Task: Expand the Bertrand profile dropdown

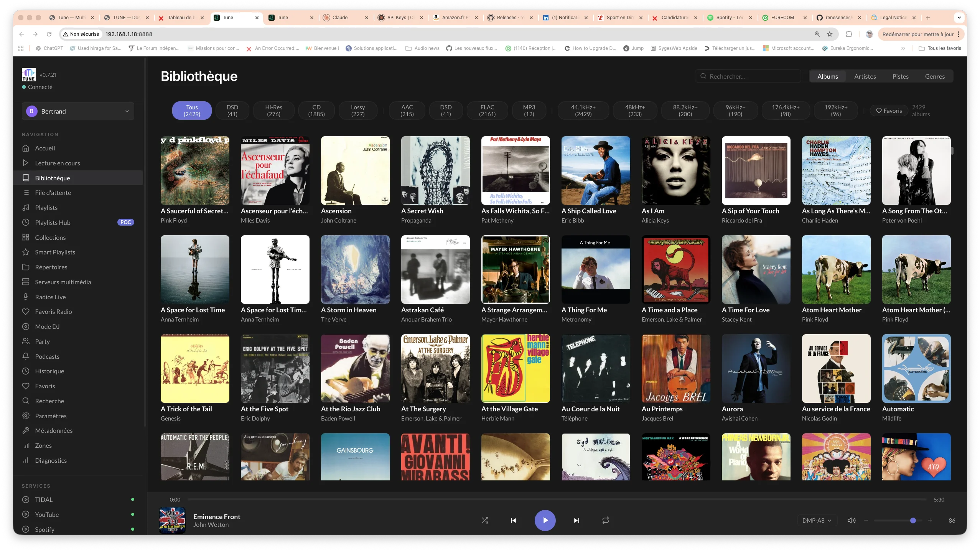Action: click(x=78, y=111)
